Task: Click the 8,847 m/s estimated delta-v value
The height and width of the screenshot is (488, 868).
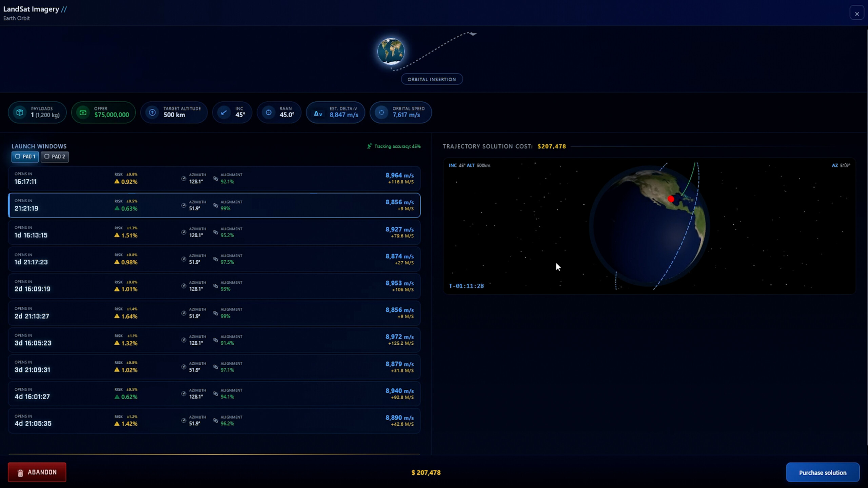Action: [x=344, y=115]
